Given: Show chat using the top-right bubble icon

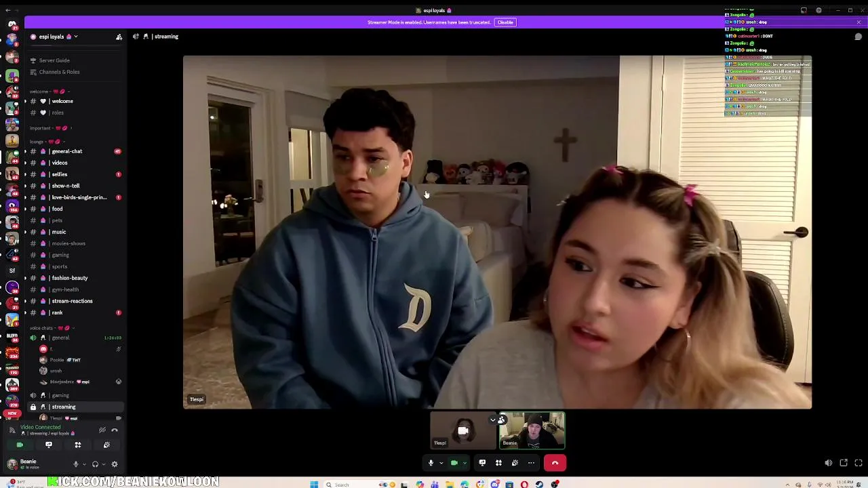Looking at the screenshot, I should tap(858, 37).
